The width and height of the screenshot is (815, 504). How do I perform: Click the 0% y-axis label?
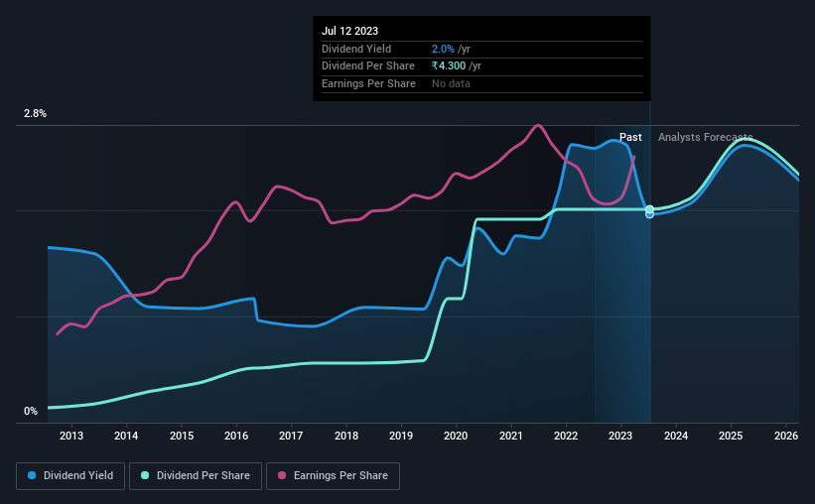(x=31, y=412)
